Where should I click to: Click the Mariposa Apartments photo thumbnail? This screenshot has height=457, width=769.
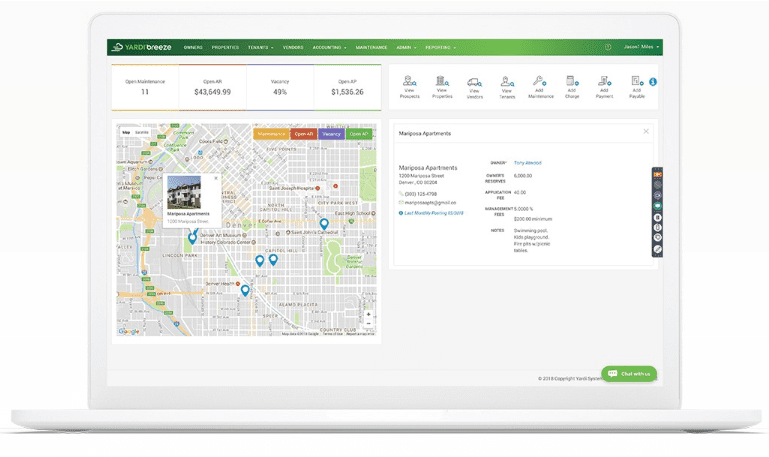184,193
